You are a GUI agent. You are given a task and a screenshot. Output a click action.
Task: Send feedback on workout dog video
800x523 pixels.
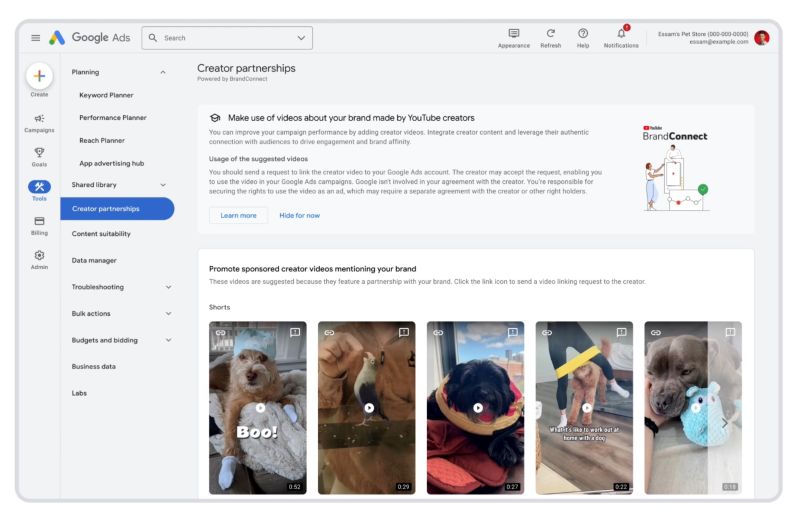pos(621,333)
